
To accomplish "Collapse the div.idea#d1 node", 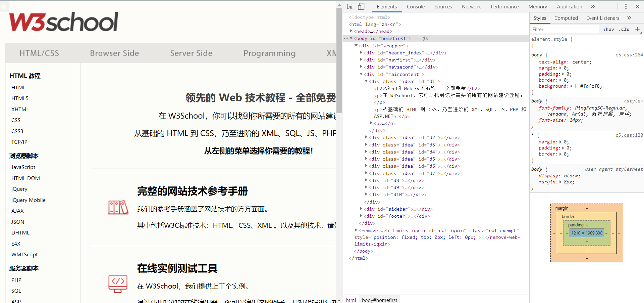I will pos(366,81).
